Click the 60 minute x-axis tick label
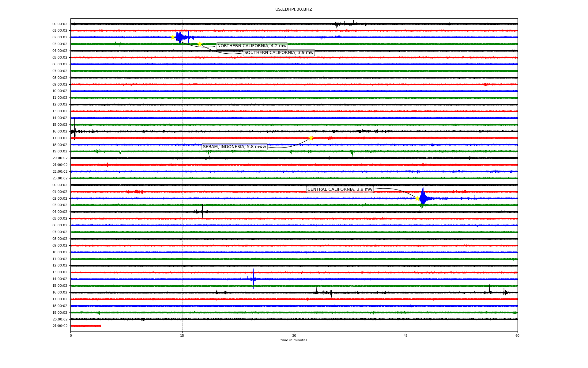 tap(517, 335)
